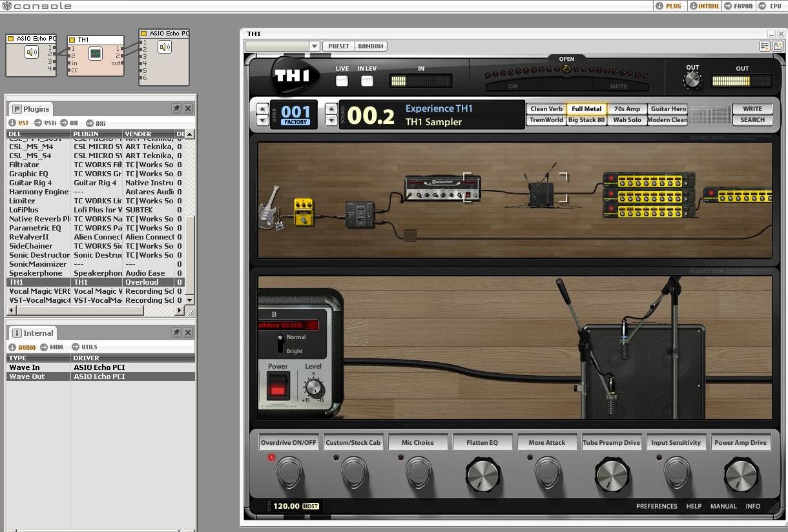Expand the UTILS section in Internal panel
The width and height of the screenshot is (788, 532).
point(85,347)
